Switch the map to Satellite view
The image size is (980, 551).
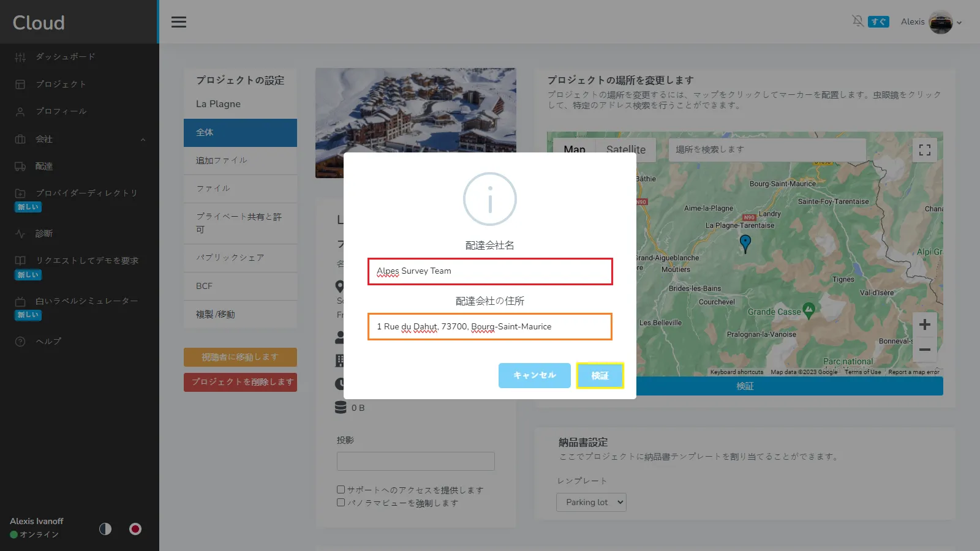pyautogui.click(x=625, y=149)
